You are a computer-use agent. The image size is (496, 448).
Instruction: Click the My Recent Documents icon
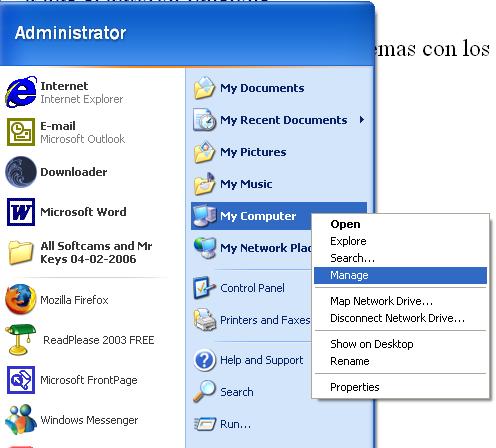(204, 120)
